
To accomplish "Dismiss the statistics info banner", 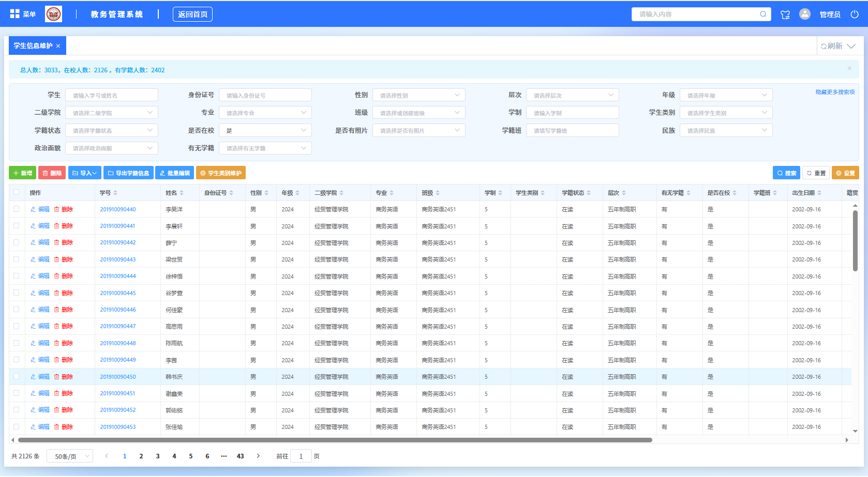I will [x=849, y=68].
